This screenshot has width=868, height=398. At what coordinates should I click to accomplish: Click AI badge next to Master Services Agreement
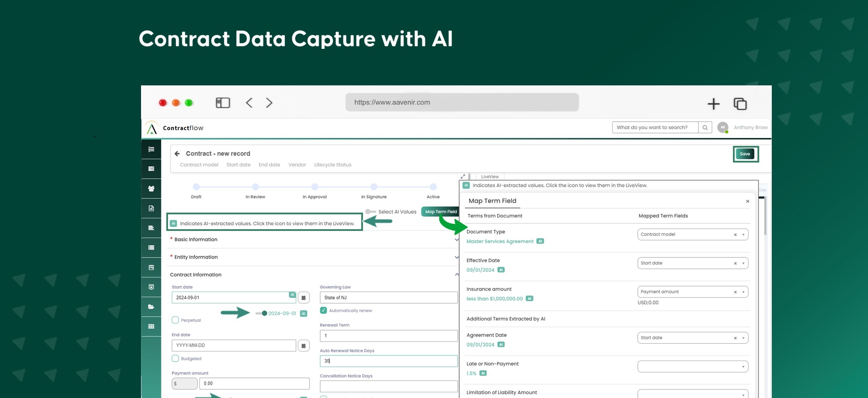click(x=540, y=241)
